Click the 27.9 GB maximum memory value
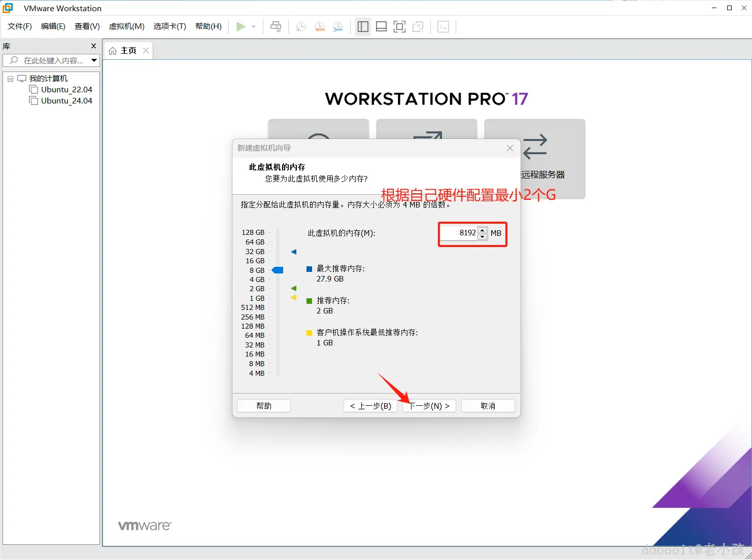The image size is (752, 560). (x=330, y=279)
